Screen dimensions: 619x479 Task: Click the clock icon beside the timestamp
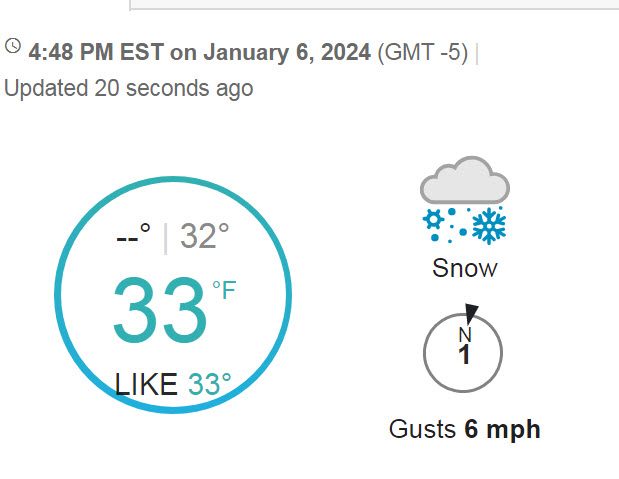[x=13, y=46]
